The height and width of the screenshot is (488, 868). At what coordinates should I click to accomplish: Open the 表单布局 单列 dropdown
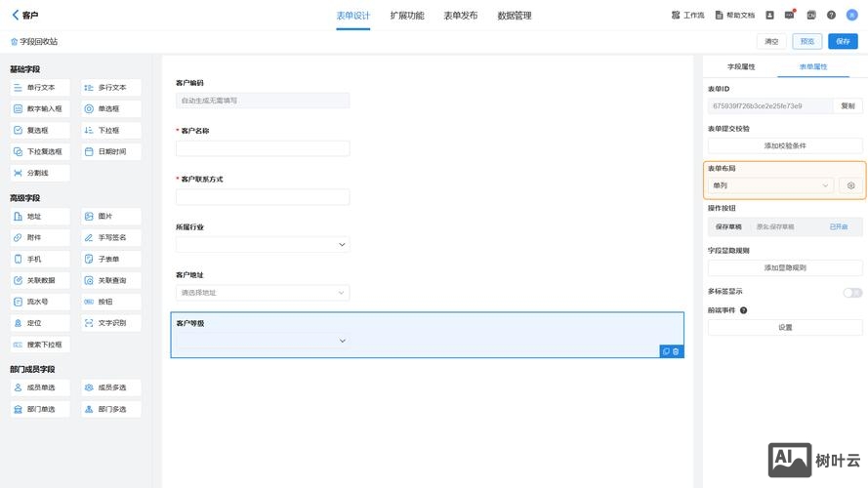click(770, 185)
